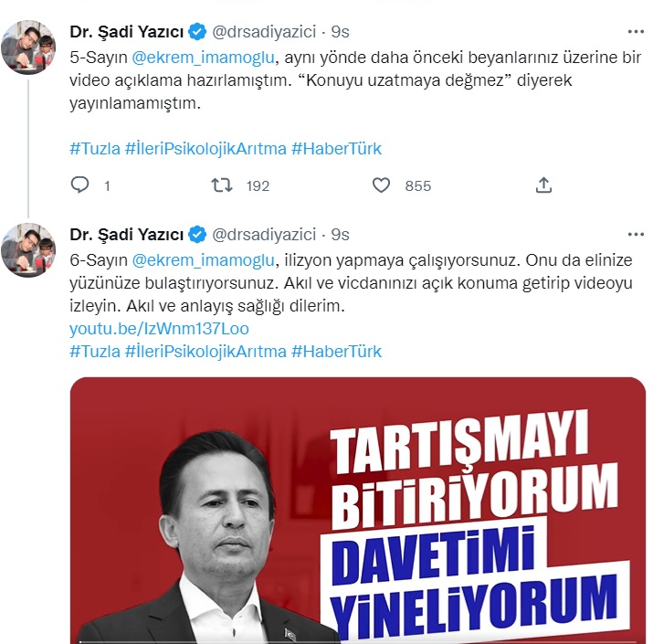Open #HaberTürk hashtag in the second tweet
The height and width of the screenshot is (644, 653).
pos(336,352)
